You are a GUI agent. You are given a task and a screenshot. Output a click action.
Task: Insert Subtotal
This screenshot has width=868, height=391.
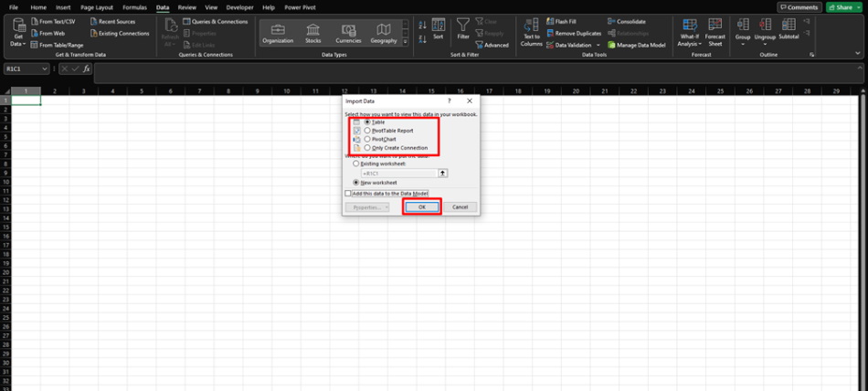(789, 29)
